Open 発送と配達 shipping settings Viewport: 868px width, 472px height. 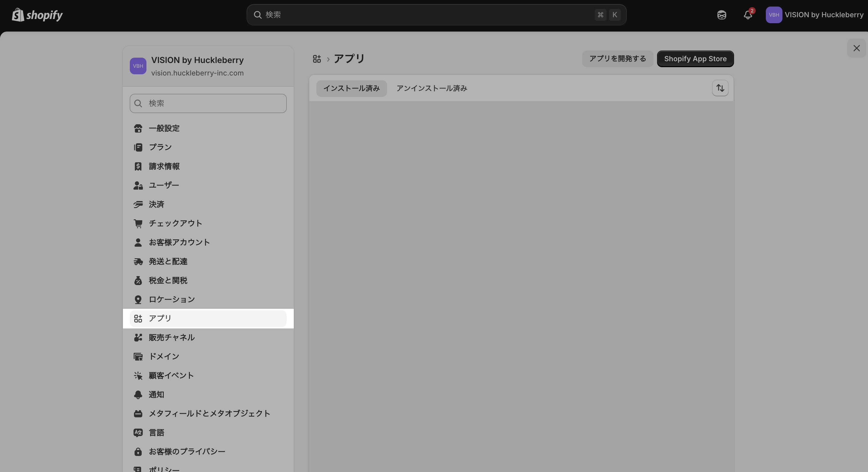pos(168,261)
